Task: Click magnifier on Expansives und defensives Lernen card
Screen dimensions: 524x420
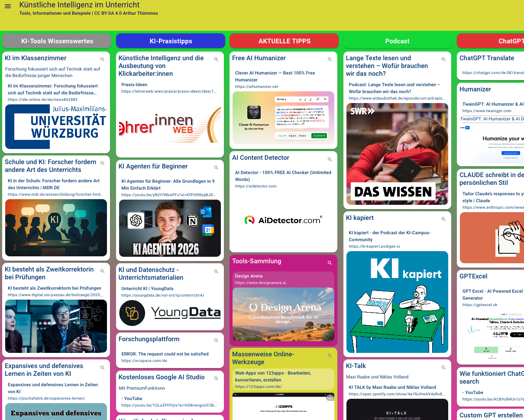Action: coord(103,368)
